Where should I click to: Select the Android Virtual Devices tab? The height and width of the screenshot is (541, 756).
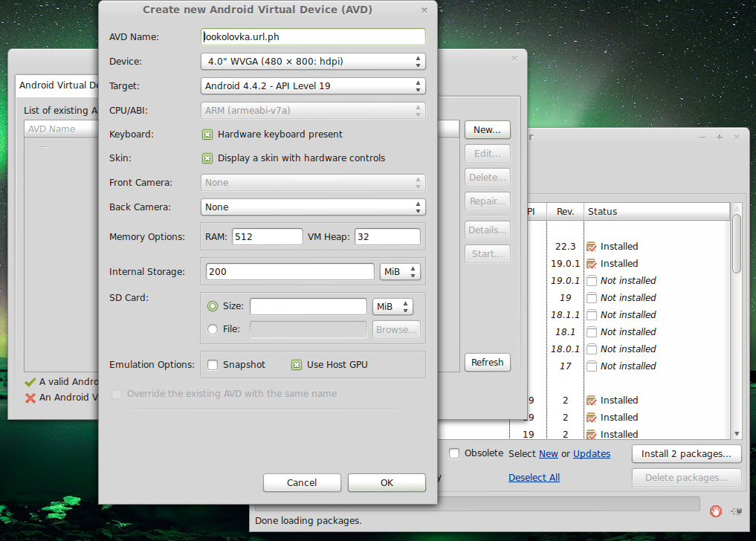(58, 85)
